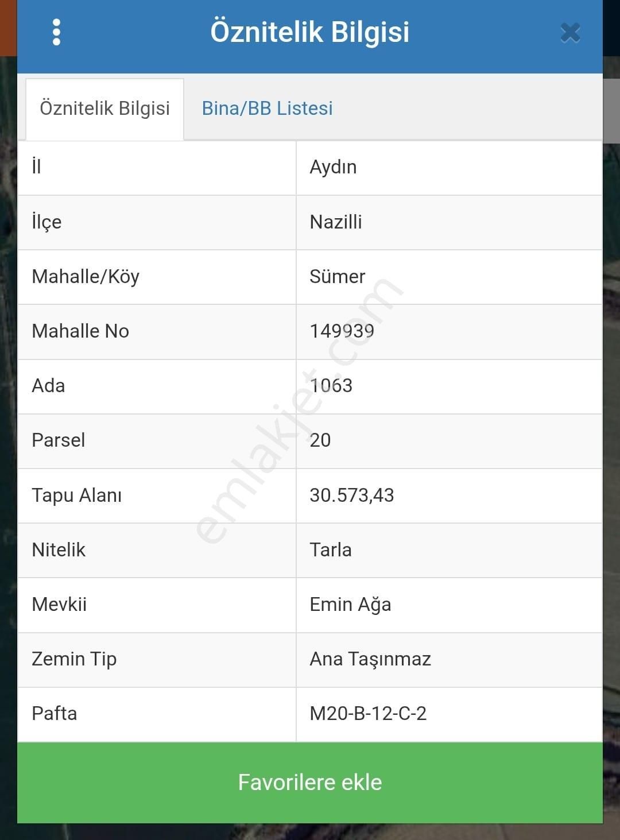Viewport: 620px width, 840px height.
Task: Select the Mevkii value Emin Ağa
Action: pyautogui.click(x=350, y=604)
